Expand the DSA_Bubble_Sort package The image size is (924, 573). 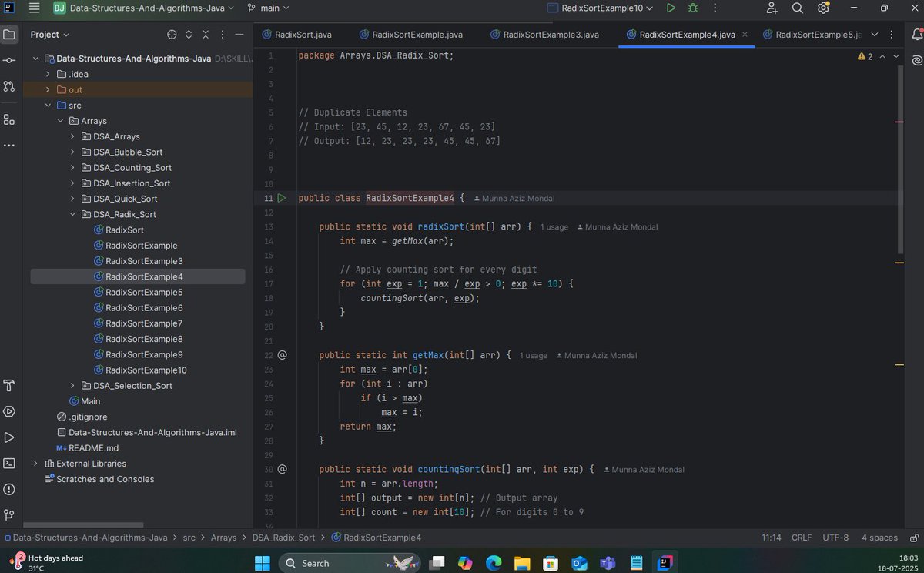[x=72, y=152]
